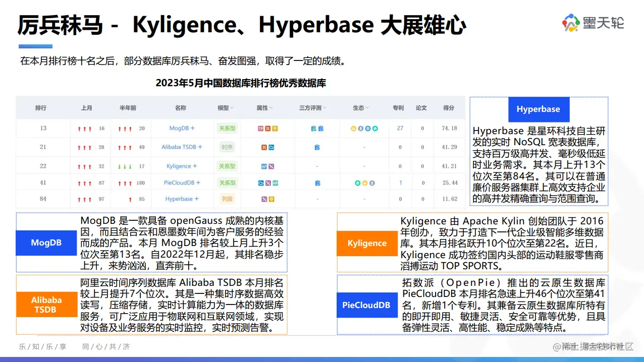Click patent count 27 link for MogDB
Image resolution: width=644 pixels, height=362 pixels.
(x=400, y=128)
